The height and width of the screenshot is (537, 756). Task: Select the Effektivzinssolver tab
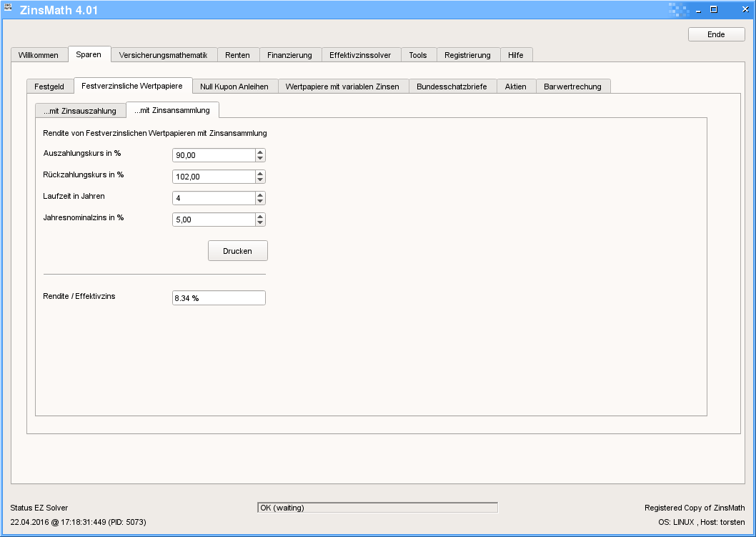pyautogui.click(x=360, y=55)
